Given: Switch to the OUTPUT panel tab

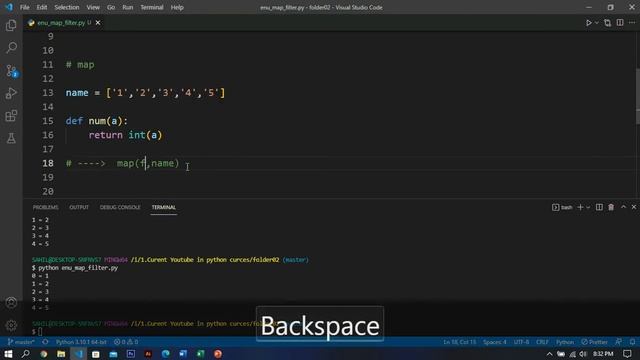Looking at the screenshot, I should tap(79, 207).
